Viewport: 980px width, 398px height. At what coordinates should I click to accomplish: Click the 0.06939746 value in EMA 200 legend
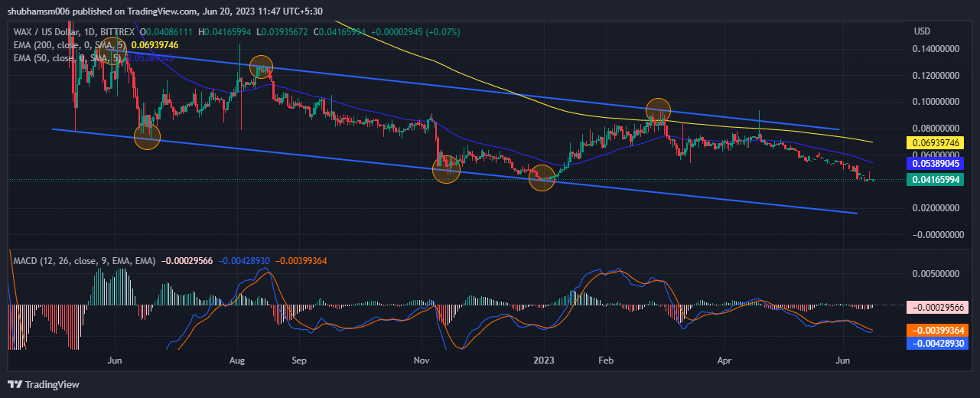155,45
